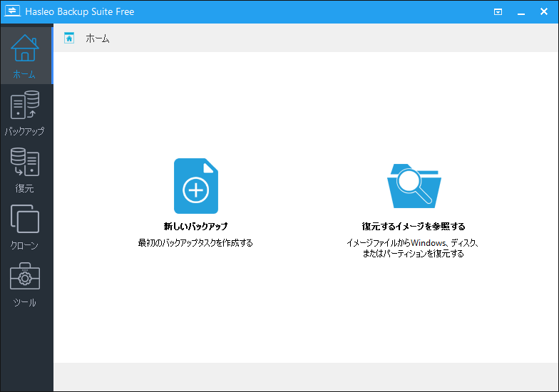559x392 pixels.
Task: Close the Hasleo Backup Suite window
Action: pos(543,11)
